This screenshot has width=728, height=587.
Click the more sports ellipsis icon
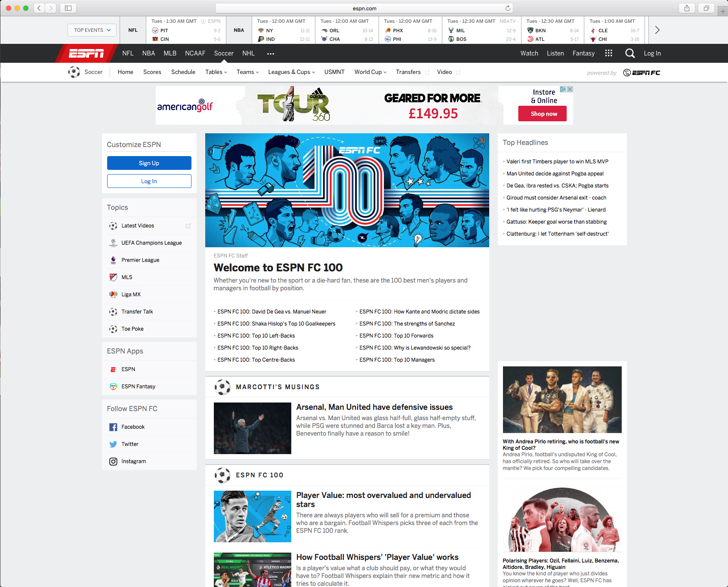pyautogui.click(x=271, y=54)
